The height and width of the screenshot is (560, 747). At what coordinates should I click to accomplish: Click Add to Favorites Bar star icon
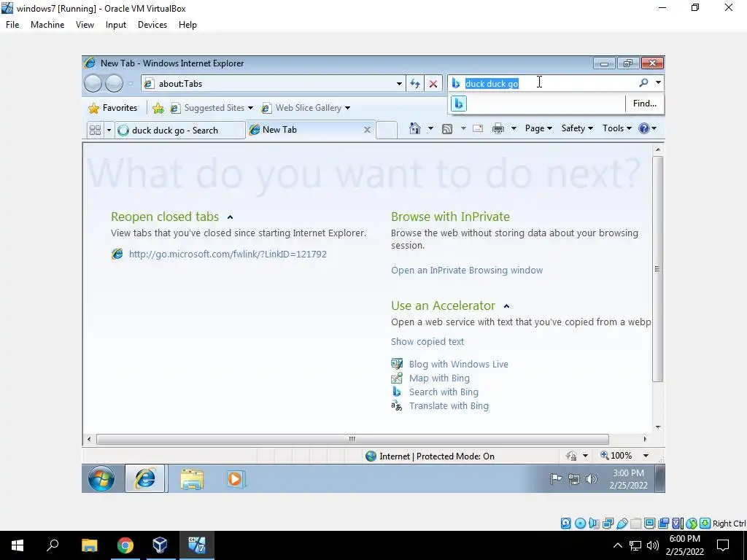click(x=158, y=108)
